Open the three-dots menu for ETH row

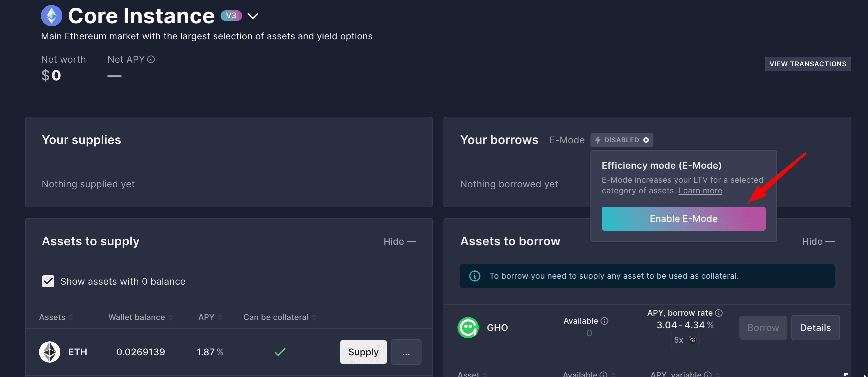pyautogui.click(x=406, y=352)
